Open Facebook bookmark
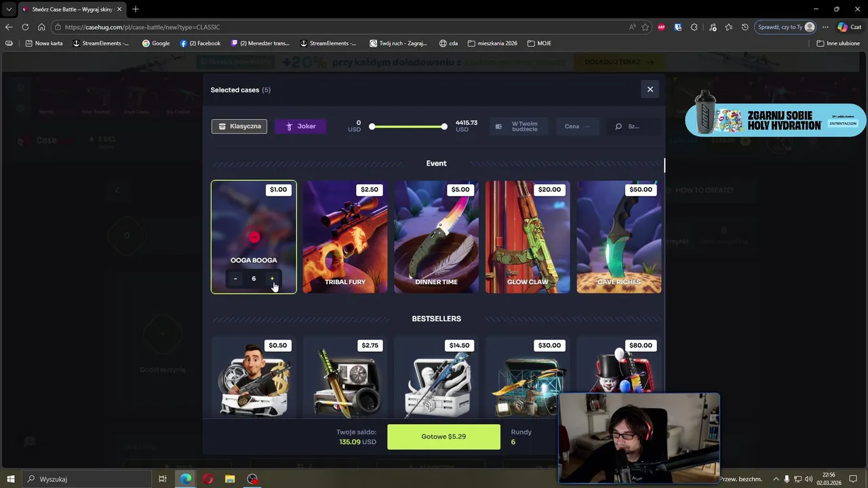This screenshot has height=488, width=868. [x=200, y=43]
